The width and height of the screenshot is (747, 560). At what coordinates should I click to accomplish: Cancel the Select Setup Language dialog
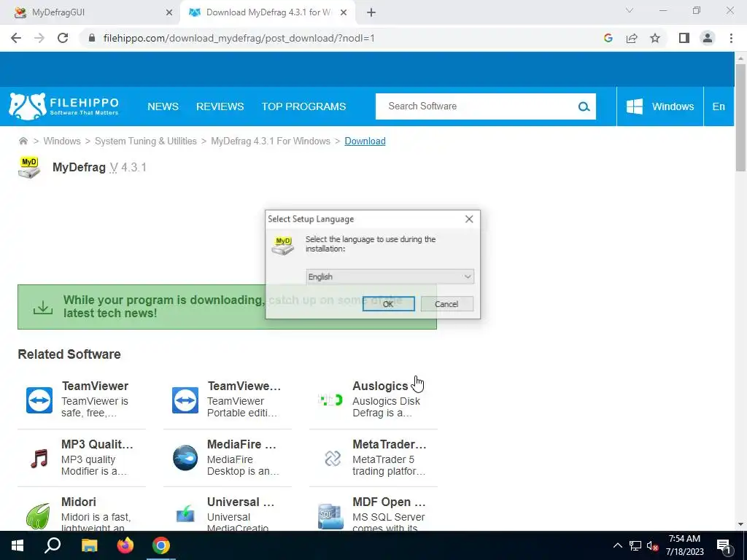pos(447,304)
